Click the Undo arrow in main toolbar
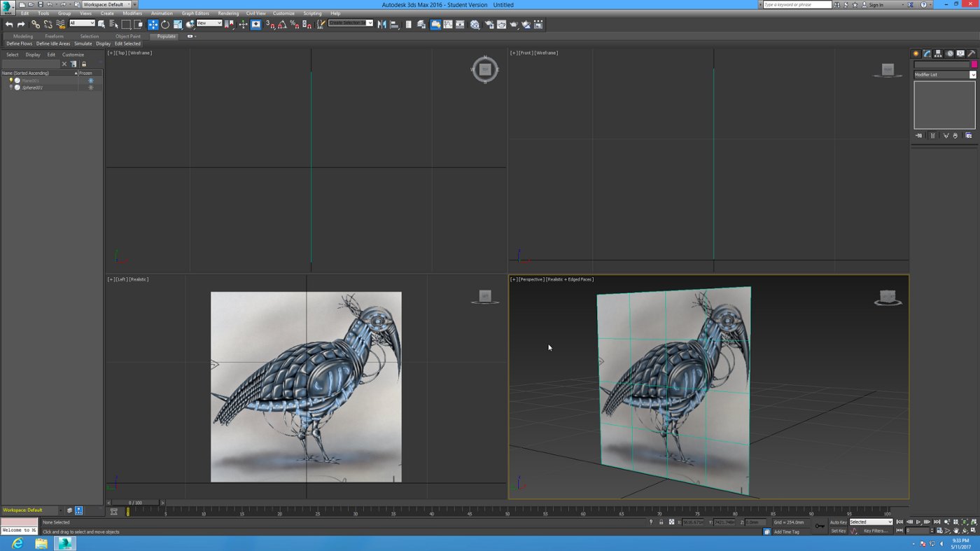Viewport: 980px width, 551px height. pos(9,25)
